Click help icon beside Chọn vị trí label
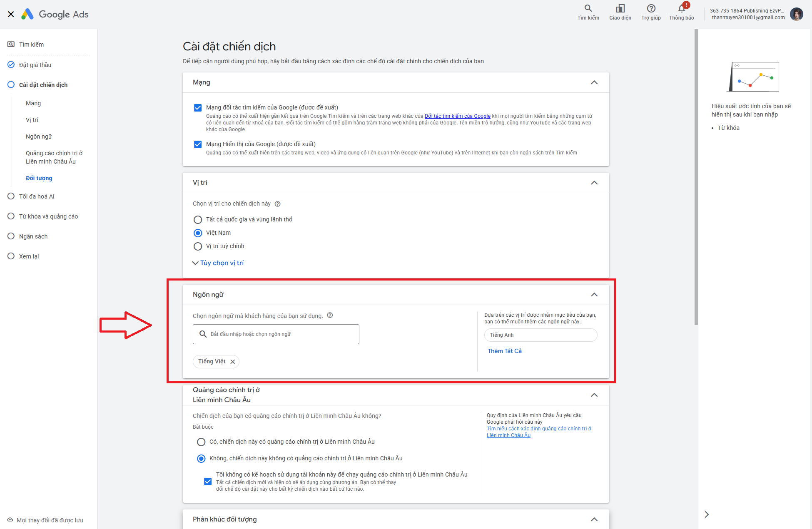Viewport: 812px width, 529px height. point(278,204)
